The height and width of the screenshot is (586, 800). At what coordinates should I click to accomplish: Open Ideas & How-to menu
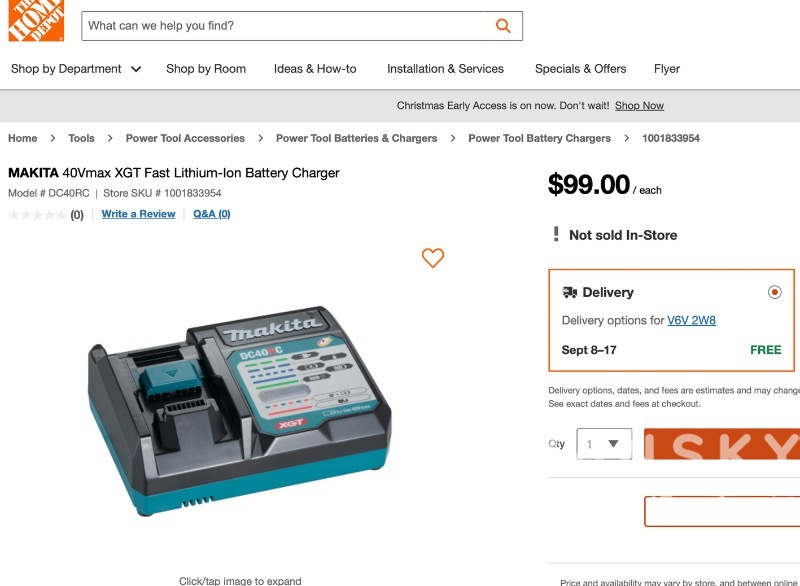click(x=315, y=69)
